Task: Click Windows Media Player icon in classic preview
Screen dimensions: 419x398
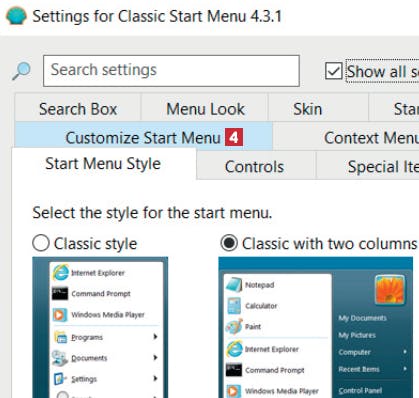Action: (x=60, y=314)
